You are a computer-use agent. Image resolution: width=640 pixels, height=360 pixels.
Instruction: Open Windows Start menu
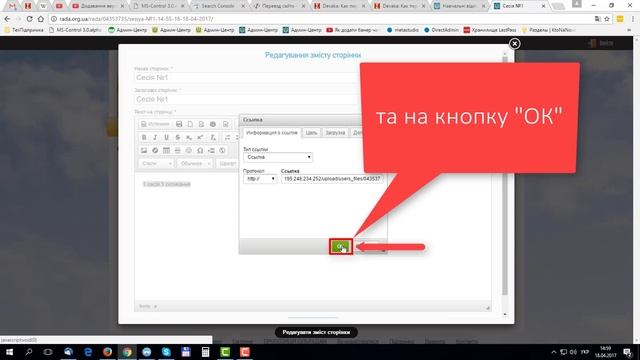[x=9, y=352]
